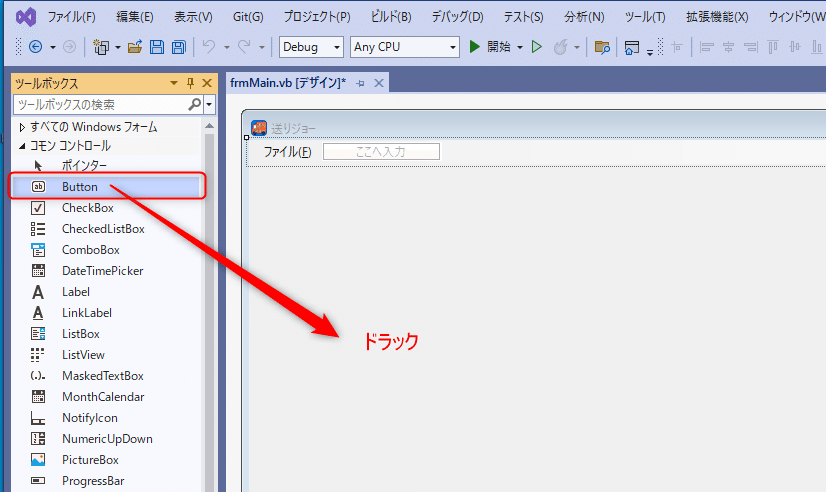Close the Toolbox panel
This screenshot has width=826, height=492.
[x=207, y=83]
